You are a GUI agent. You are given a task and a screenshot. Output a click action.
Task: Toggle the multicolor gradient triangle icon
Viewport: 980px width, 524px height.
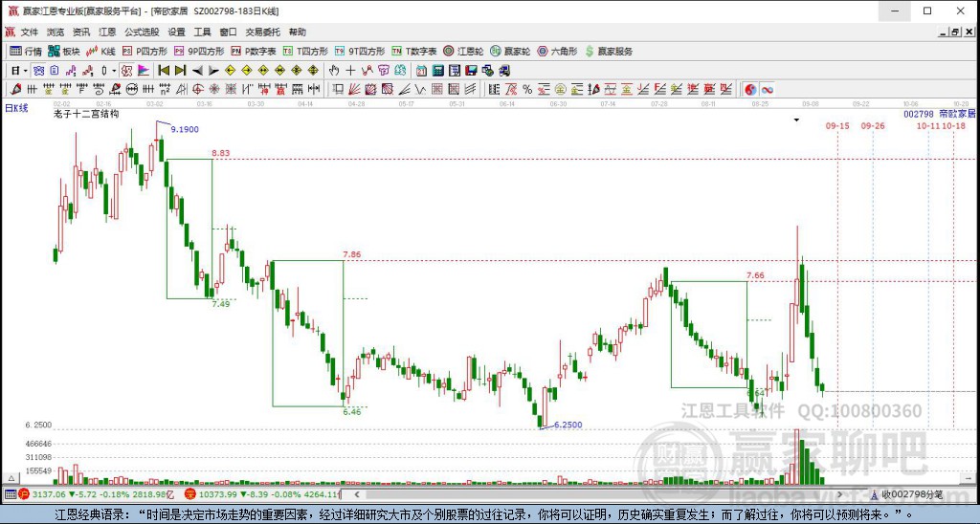pyautogui.click(x=144, y=71)
